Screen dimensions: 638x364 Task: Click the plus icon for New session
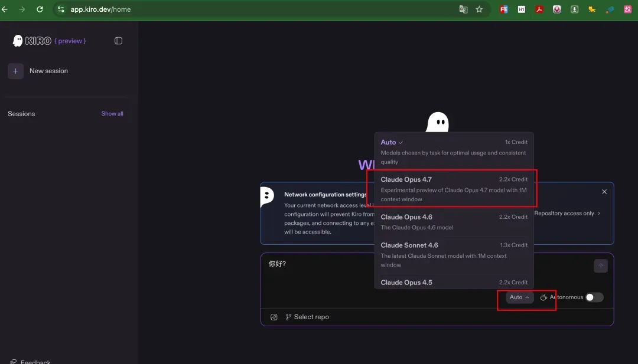click(15, 71)
